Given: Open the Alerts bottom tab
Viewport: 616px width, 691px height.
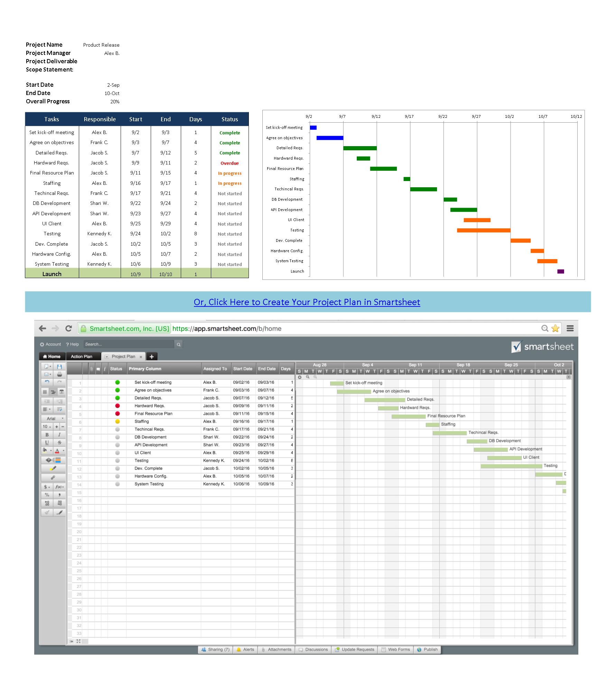Looking at the screenshot, I should coord(245,650).
